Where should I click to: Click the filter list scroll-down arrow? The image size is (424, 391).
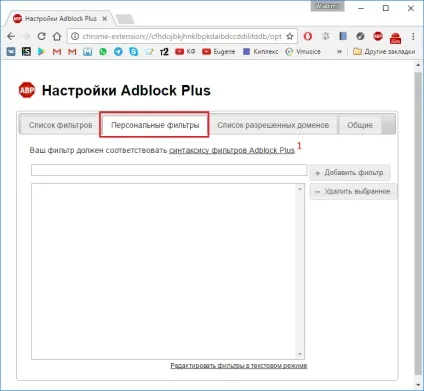pyautogui.click(x=300, y=354)
